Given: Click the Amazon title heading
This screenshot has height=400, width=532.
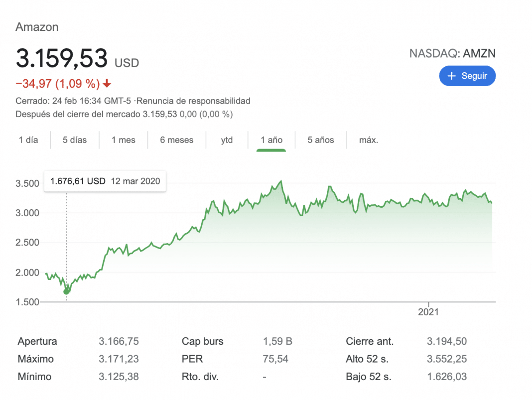Looking at the screenshot, I should click(x=37, y=27).
